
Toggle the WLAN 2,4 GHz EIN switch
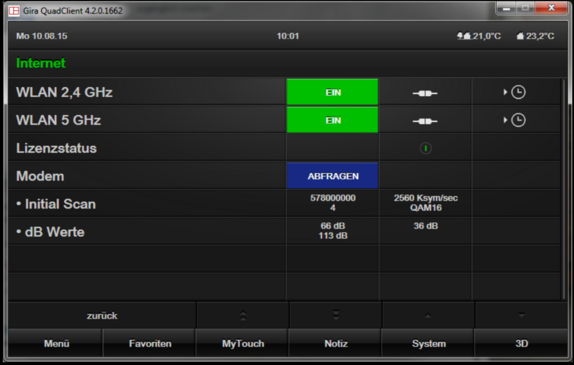[332, 92]
